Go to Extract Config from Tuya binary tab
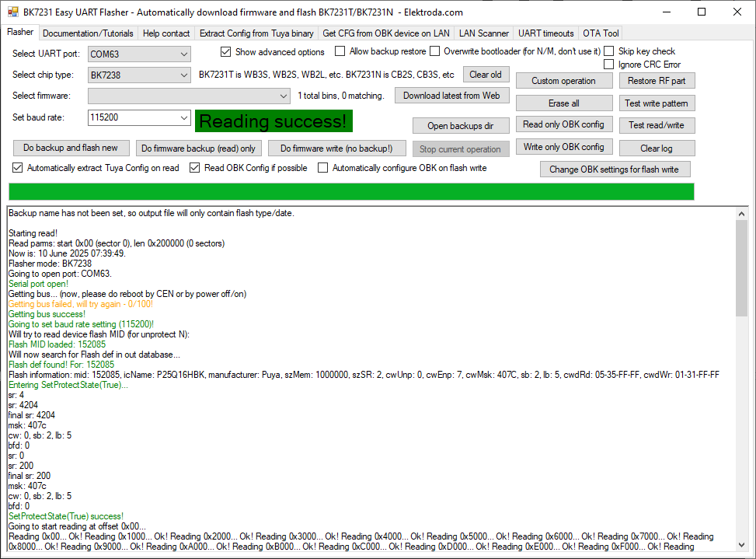The width and height of the screenshot is (756, 559). [256, 33]
